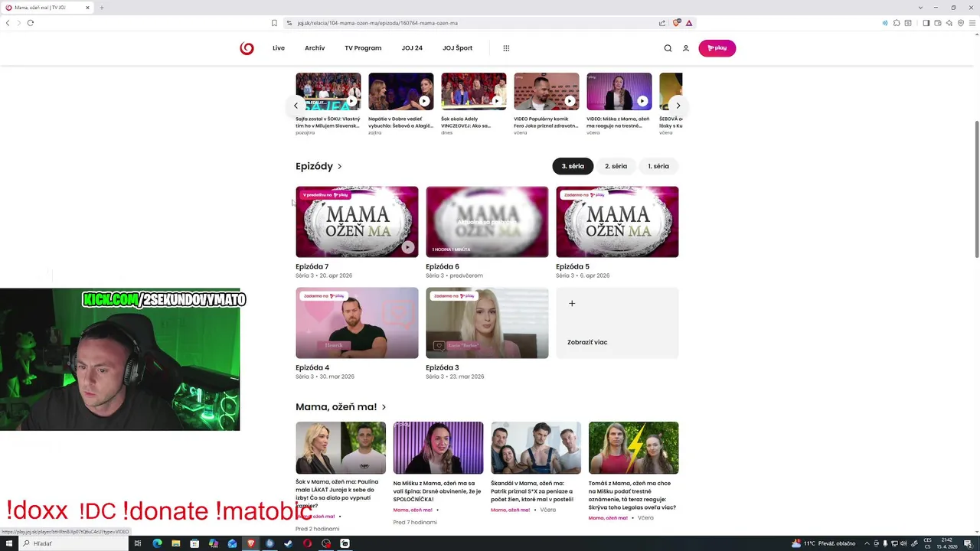Play the Sajfa zostal v ŠOKU video
The height and width of the screenshot is (551, 980).
pyautogui.click(x=328, y=92)
